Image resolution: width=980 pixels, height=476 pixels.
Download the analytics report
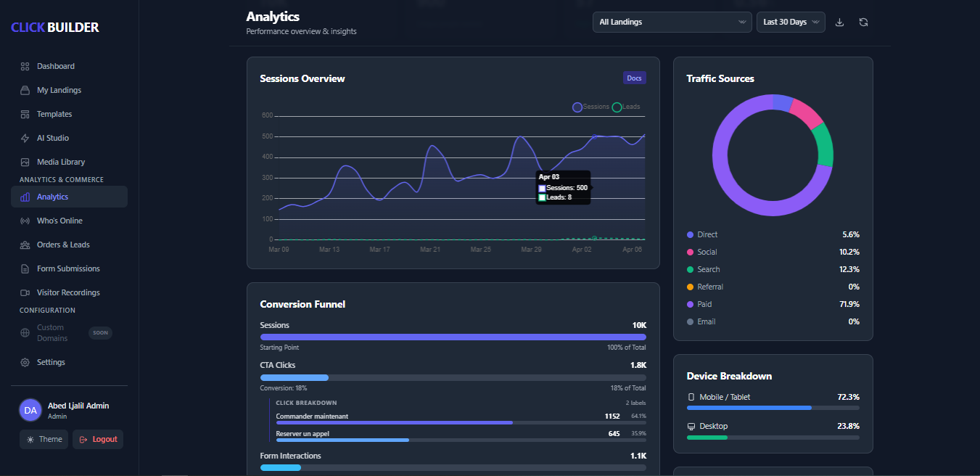tap(839, 22)
